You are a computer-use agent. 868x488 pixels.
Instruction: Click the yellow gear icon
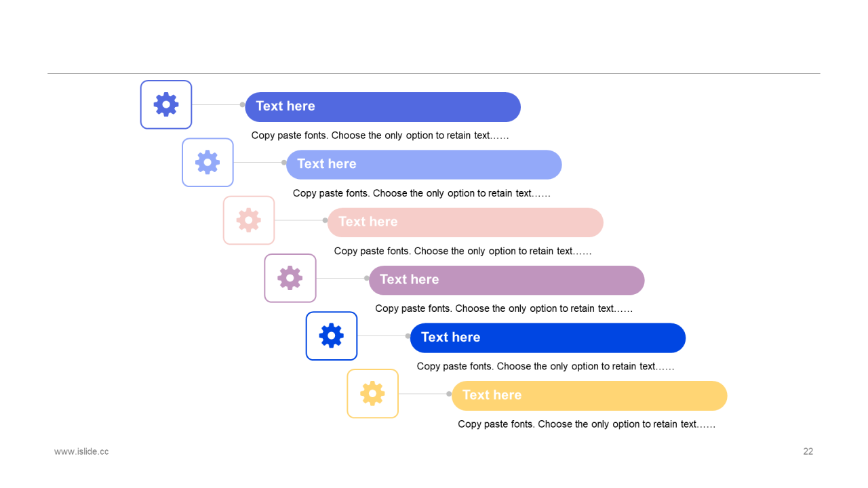tap(373, 393)
